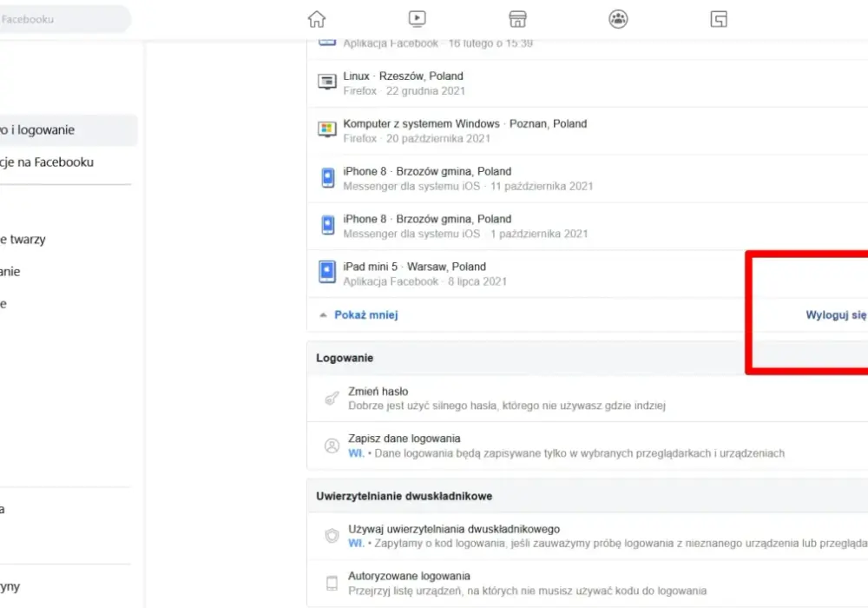
Task: Select the 'o i logowanie' sidebar item
Action: click(x=69, y=130)
